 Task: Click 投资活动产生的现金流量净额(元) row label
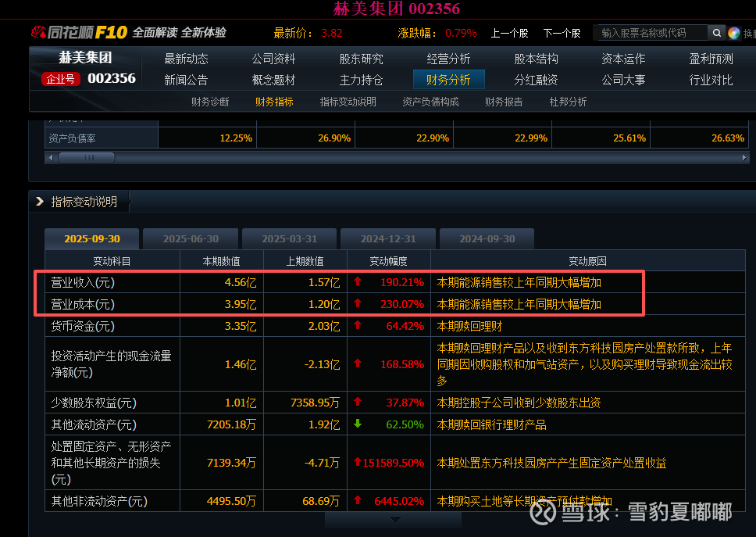[x=111, y=364]
